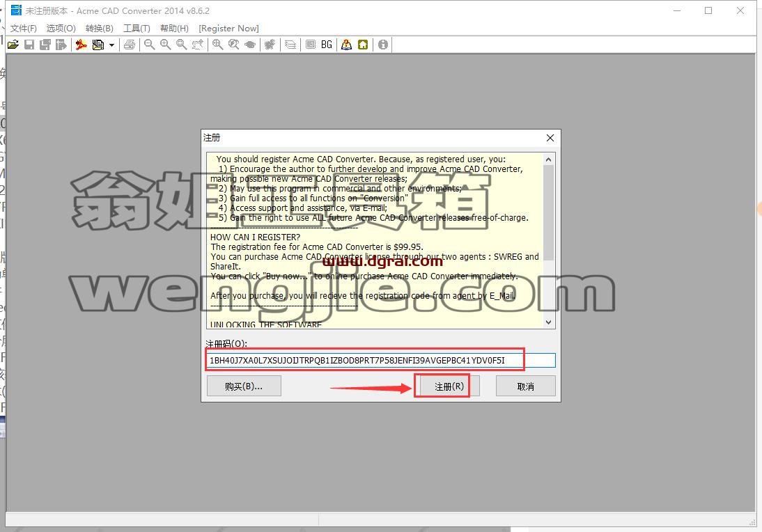Open the 工具(T) menu
Screen dimensions: 762x532
click(137, 28)
